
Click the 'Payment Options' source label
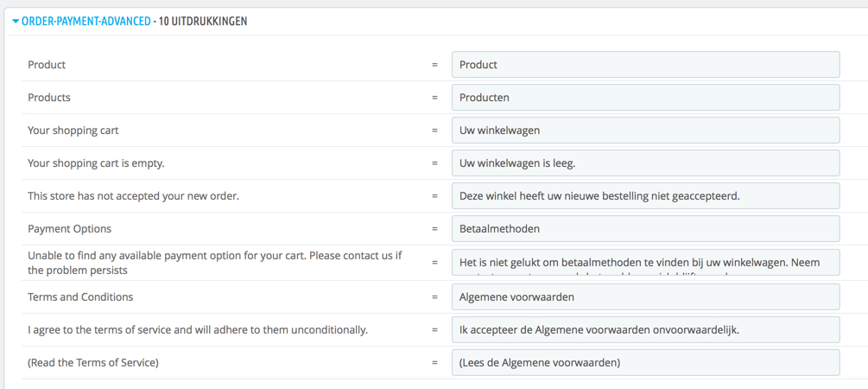(69, 229)
